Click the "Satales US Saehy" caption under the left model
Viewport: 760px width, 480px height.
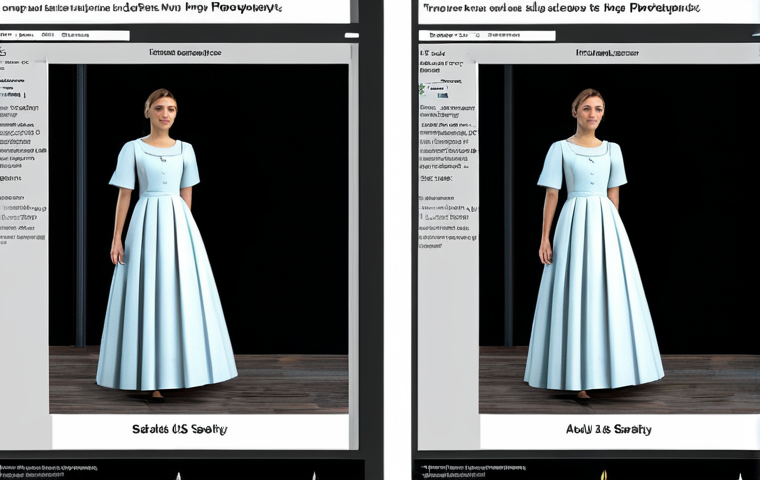click(x=180, y=429)
